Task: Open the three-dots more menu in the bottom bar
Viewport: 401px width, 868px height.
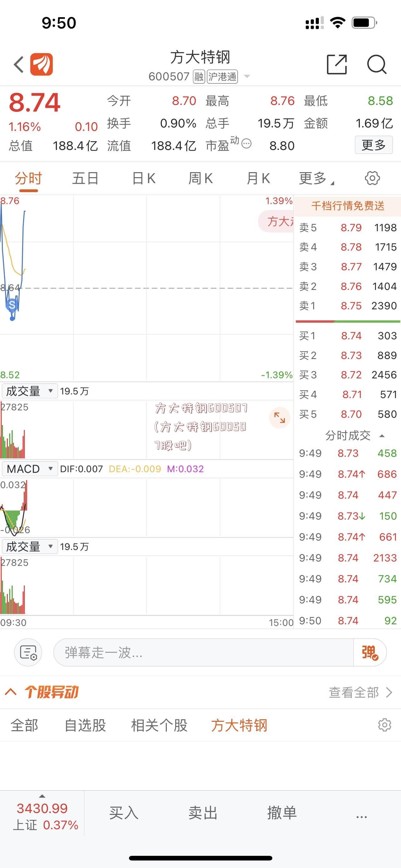Action: point(362,817)
